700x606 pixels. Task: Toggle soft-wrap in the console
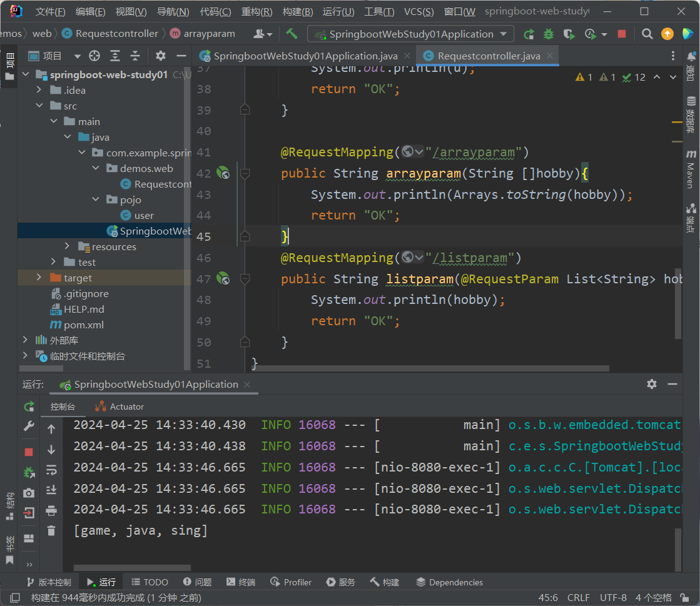point(51,470)
